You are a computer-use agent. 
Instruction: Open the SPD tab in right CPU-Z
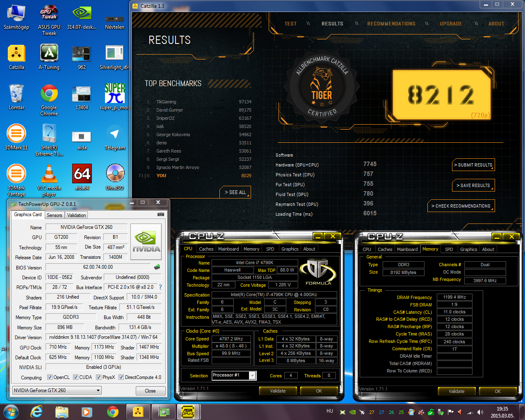click(x=449, y=249)
